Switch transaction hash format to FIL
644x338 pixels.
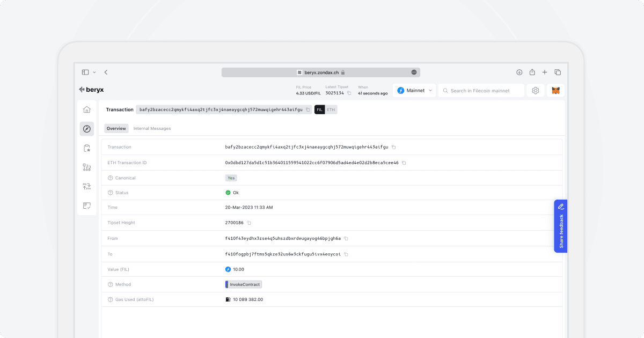(x=320, y=109)
